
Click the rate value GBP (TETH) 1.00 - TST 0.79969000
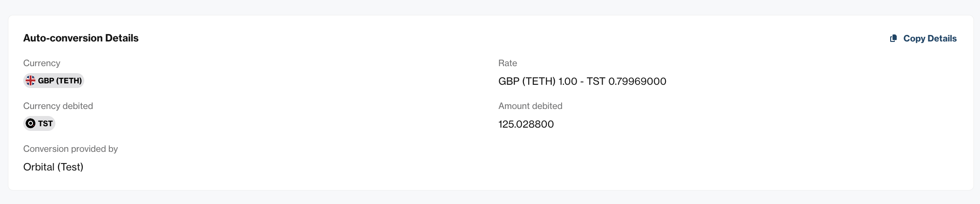(x=582, y=82)
